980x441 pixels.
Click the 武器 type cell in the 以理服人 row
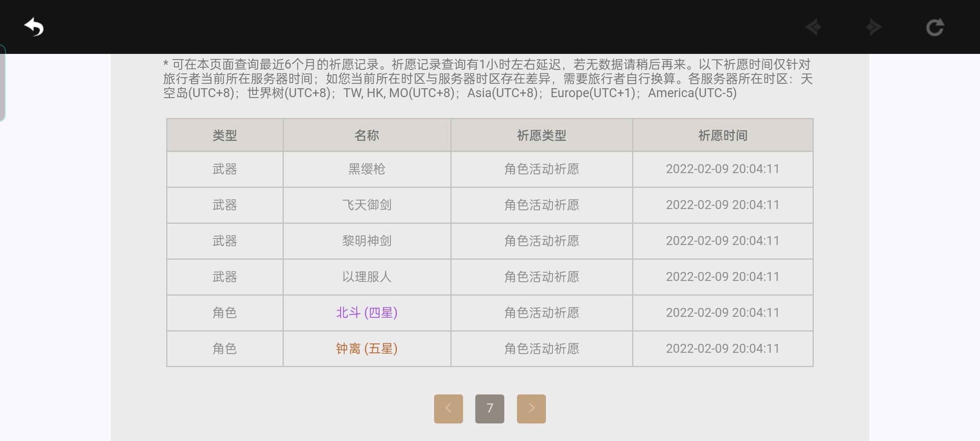coord(225,277)
